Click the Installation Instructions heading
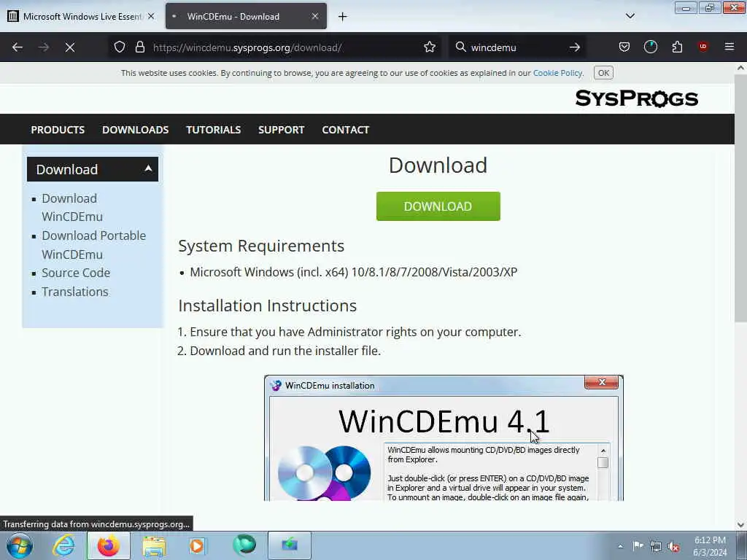This screenshot has width=747, height=560. 267,306
